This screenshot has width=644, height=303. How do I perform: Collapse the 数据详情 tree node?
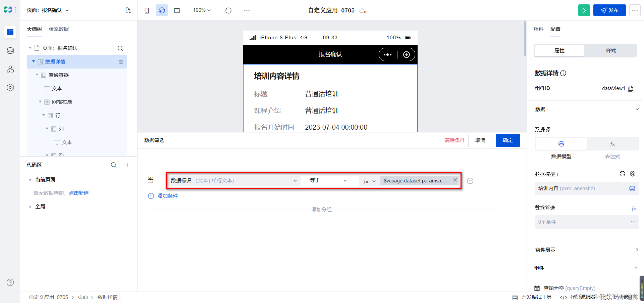pos(34,61)
